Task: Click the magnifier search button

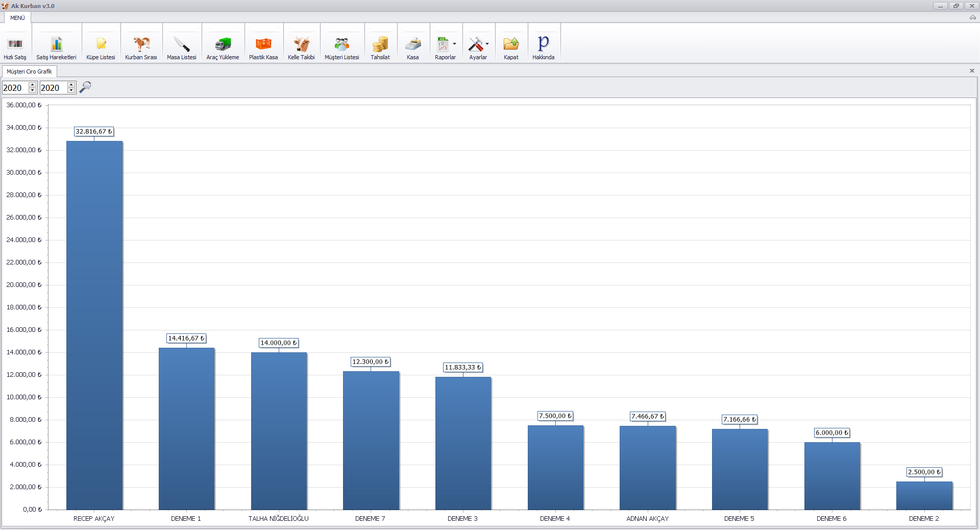Action: coord(85,87)
